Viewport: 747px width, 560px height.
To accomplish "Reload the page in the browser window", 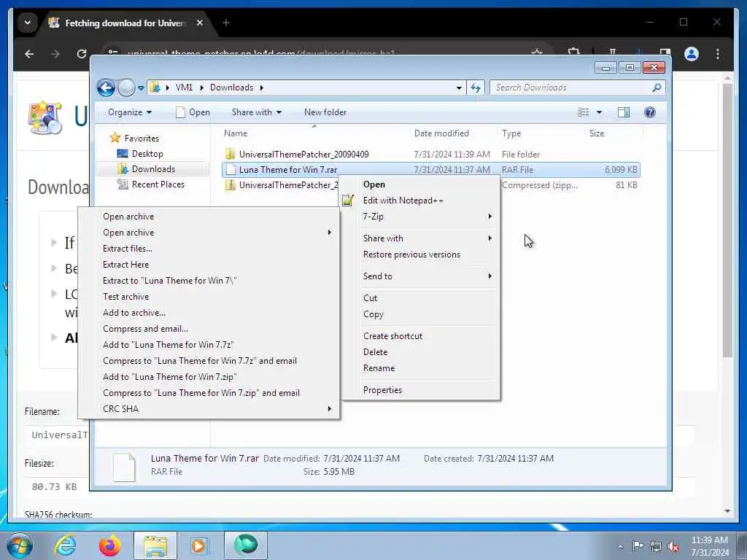I will (82, 54).
